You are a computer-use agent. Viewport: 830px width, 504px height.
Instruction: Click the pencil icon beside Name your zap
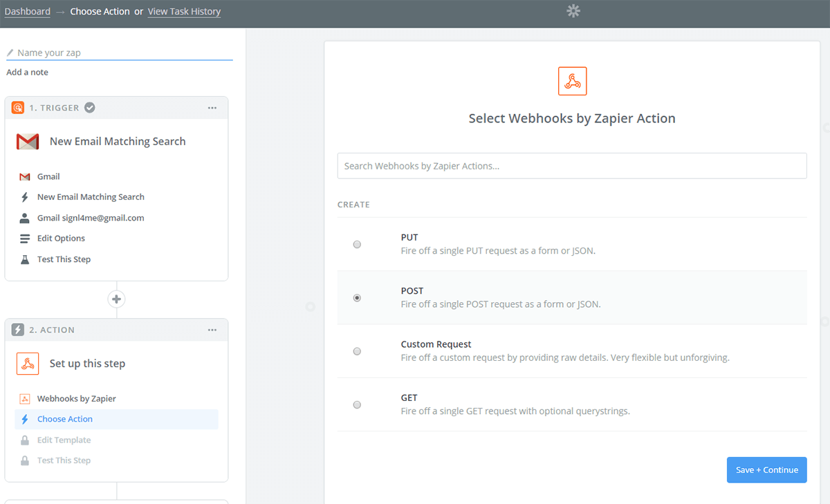(x=10, y=53)
